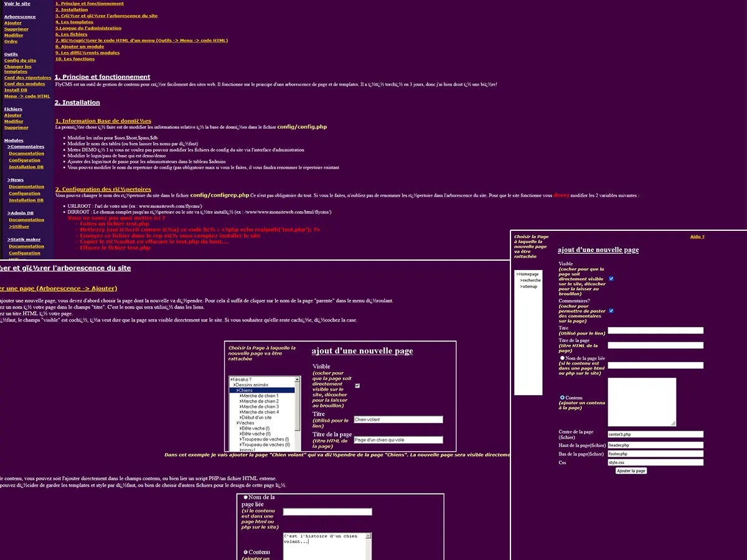Go to 10. Les fonctions in contents
The image size is (747, 560).
(x=75, y=59)
